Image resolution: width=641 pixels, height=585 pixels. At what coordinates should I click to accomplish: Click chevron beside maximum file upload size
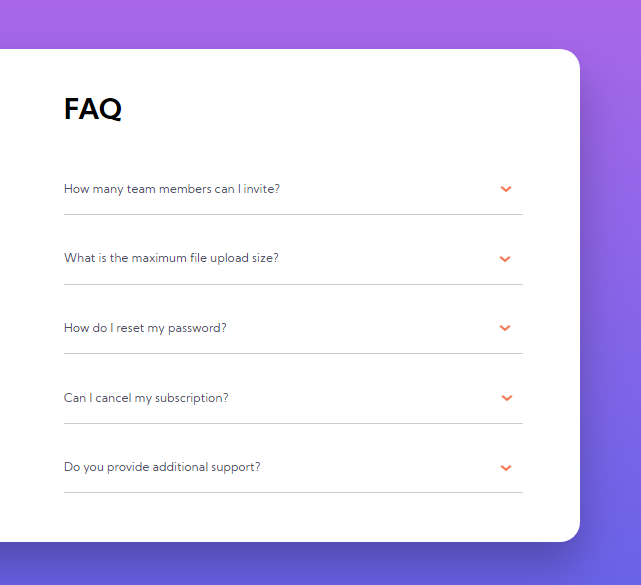pyautogui.click(x=505, y=259)
